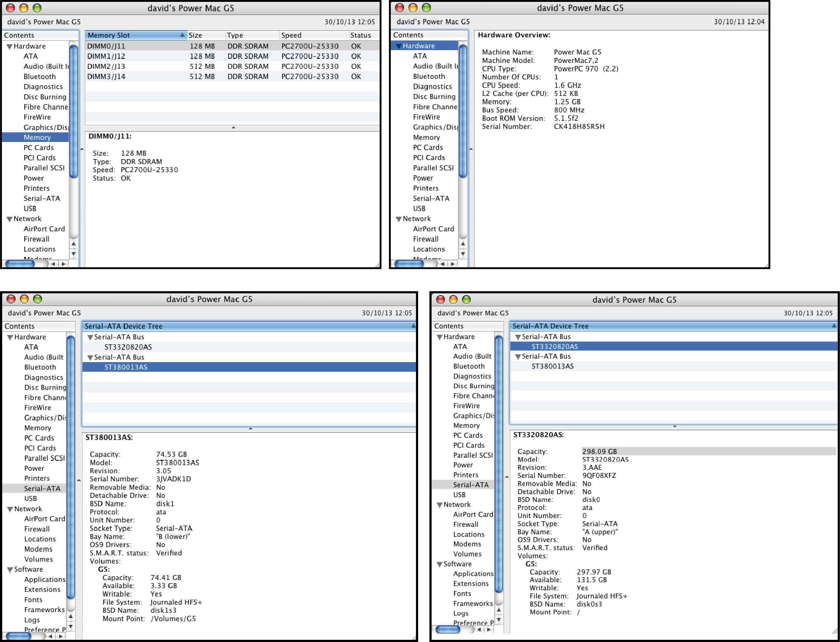Image resolution: width=840 pixels, height=642 pixels.
Task: Click green zoom button of Memory window
Action: click(x=37, y=8)
